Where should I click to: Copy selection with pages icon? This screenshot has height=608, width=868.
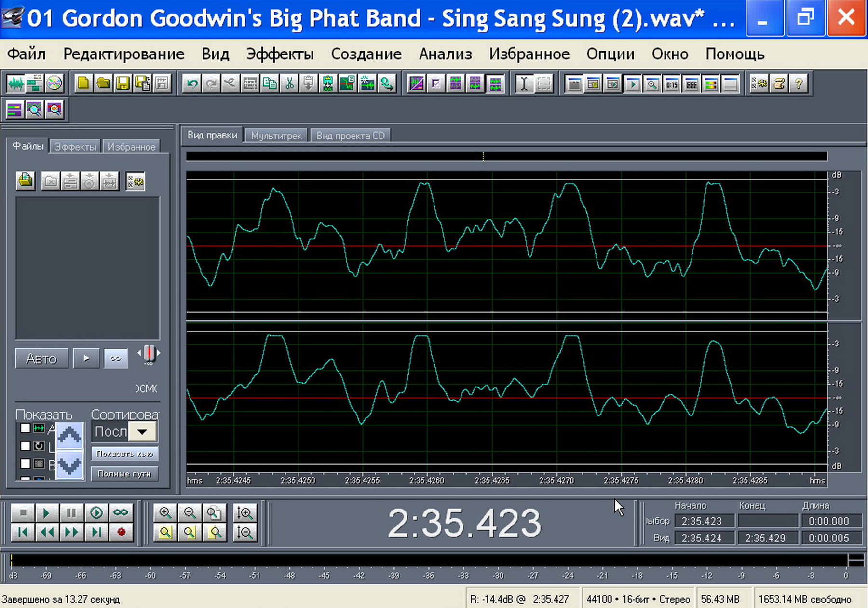[x=270, y=84]
